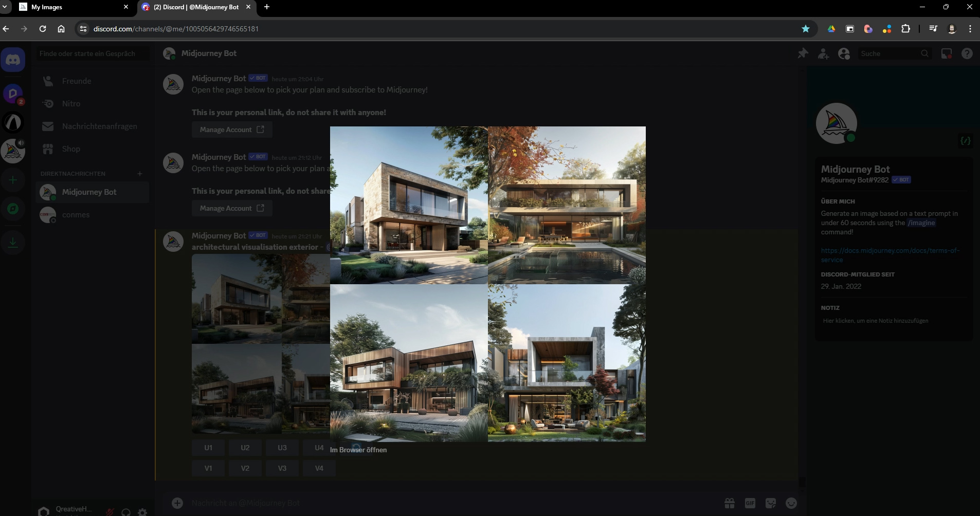Click the plus attachment icon in the message bar

click(177, 503)
